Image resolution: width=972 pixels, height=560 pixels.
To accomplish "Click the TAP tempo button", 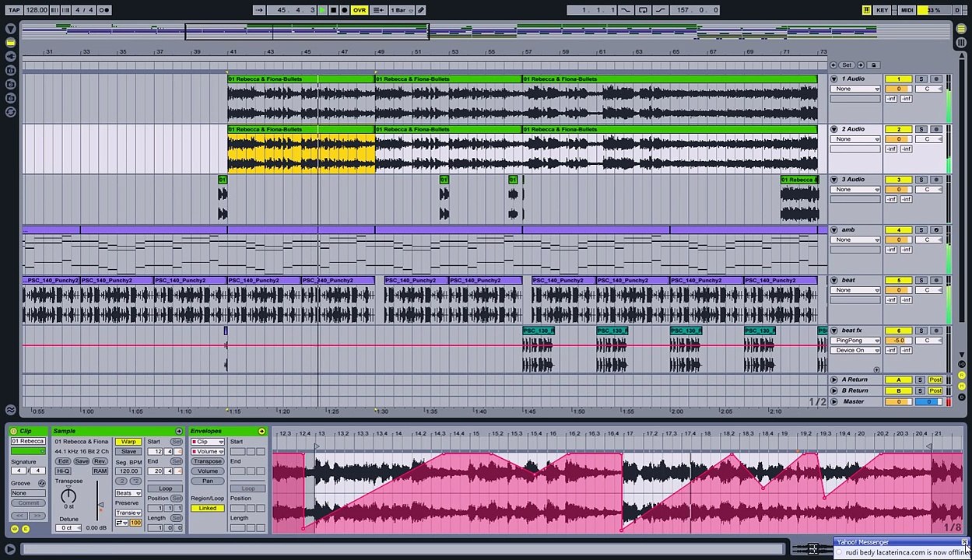I will [14, 10].
